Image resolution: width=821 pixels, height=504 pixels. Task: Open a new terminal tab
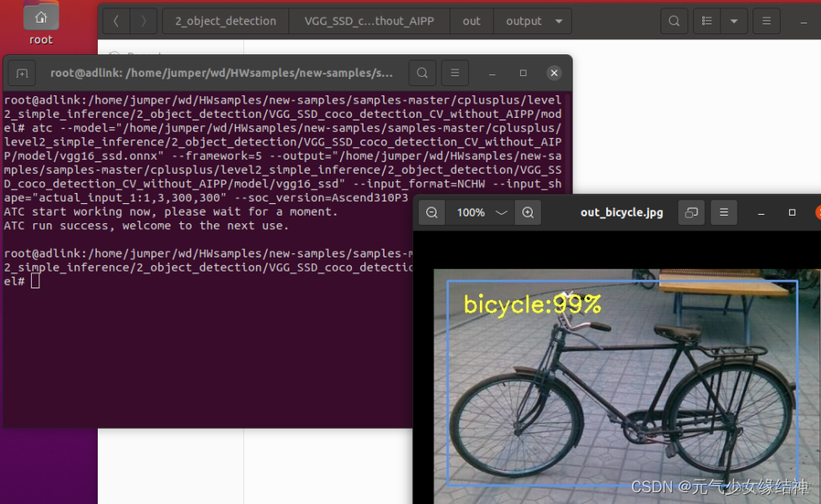[22, 74]
